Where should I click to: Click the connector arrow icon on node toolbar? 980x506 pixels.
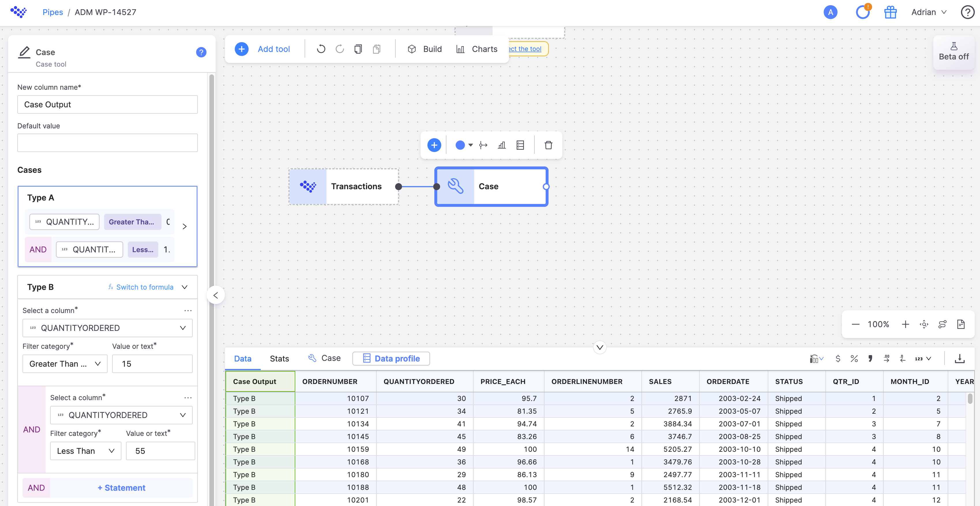click(x=483, y=145)
